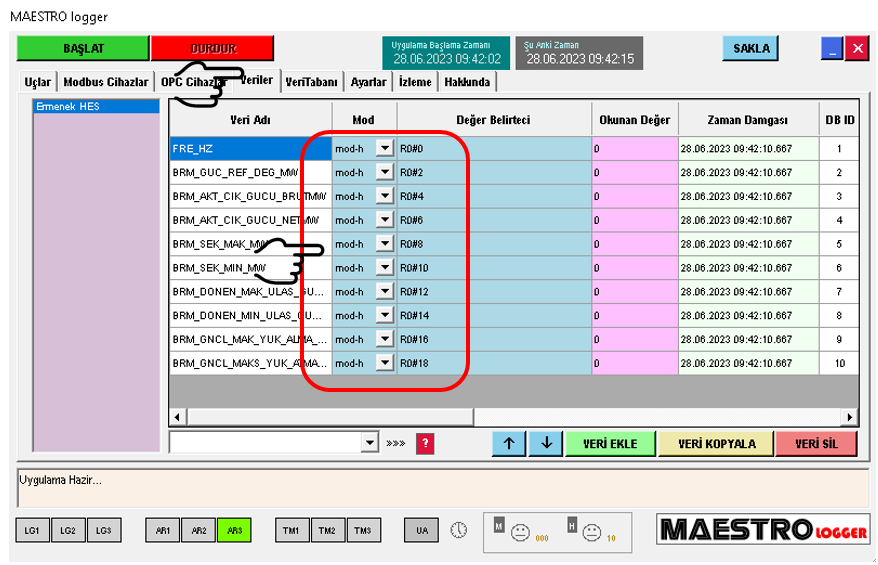Image resolution: width=878 pixels, height=565 pixels.
Task: Click the scrollbar left arrow
Action: [x=178, y=417]
